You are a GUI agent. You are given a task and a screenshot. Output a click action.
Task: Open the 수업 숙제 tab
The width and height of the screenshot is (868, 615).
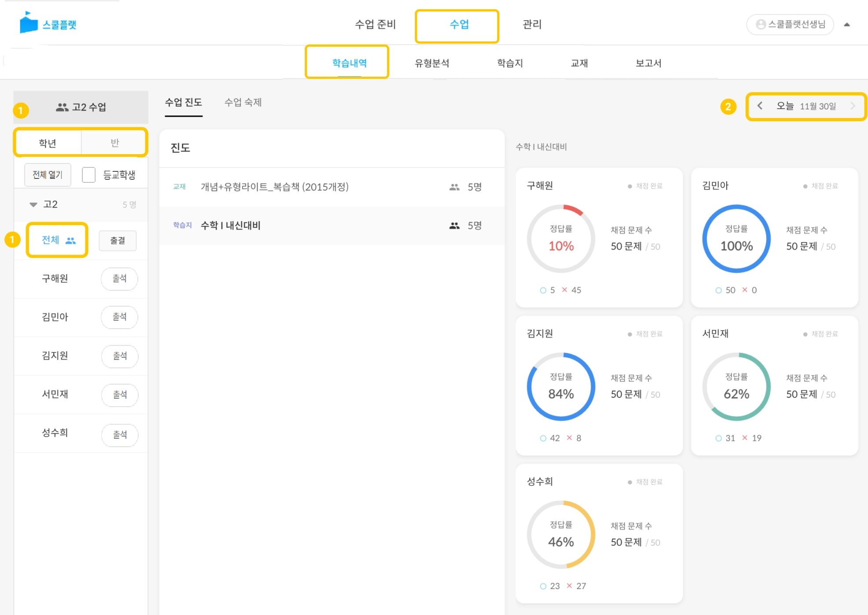pyautogui.click(x=243, y=102)
